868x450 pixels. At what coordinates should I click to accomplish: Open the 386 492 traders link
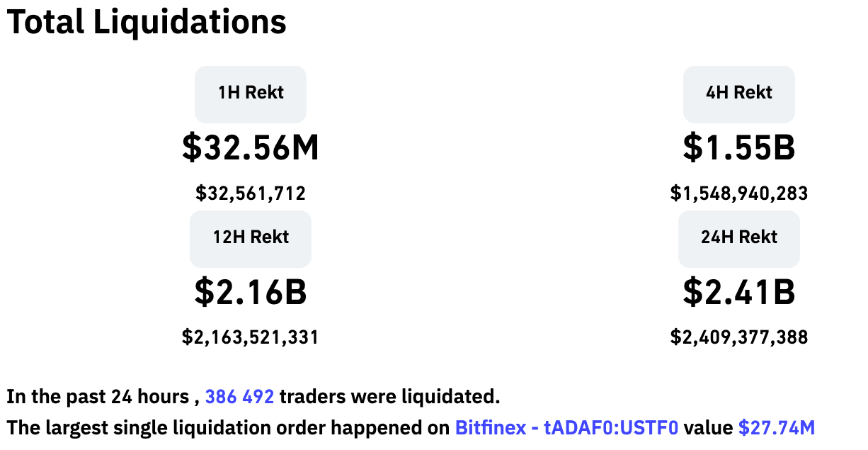pyautogui.click(x=239, y=398)
